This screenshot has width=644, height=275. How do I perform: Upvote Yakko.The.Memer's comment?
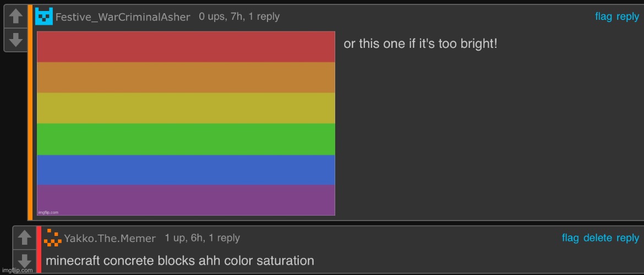pyautogui.click(x=24, y=238)
